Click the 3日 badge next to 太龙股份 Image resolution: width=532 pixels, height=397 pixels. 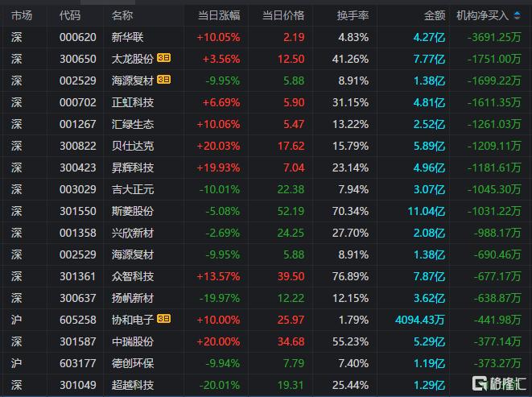[x=163, y=58]
